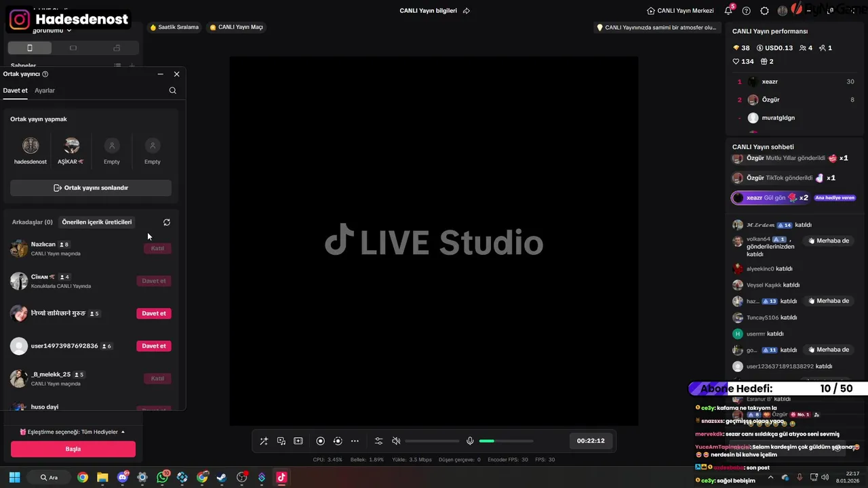868x488 pixels.
Task: Open WhatsApp from the taskbar
Action: [163, 477]
